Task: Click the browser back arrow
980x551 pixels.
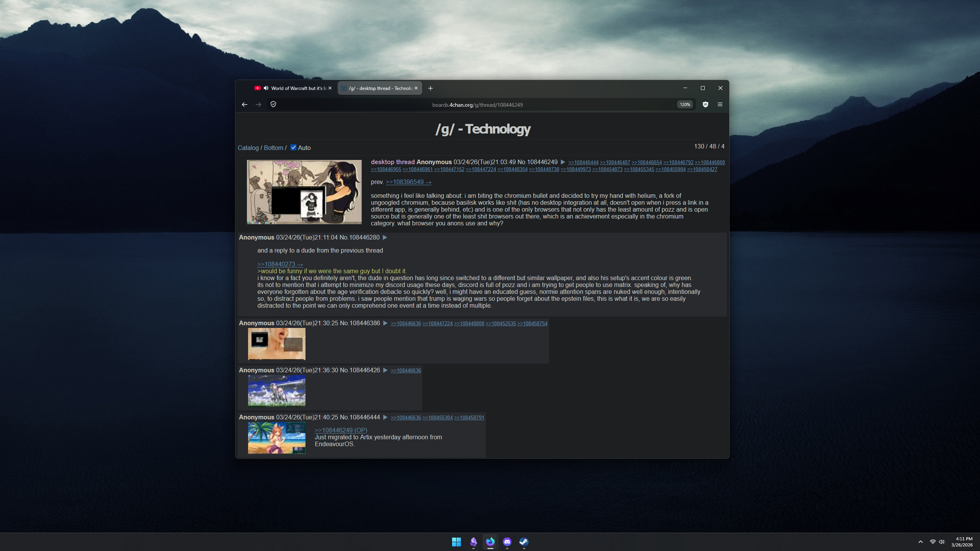Action: (245, 104)
